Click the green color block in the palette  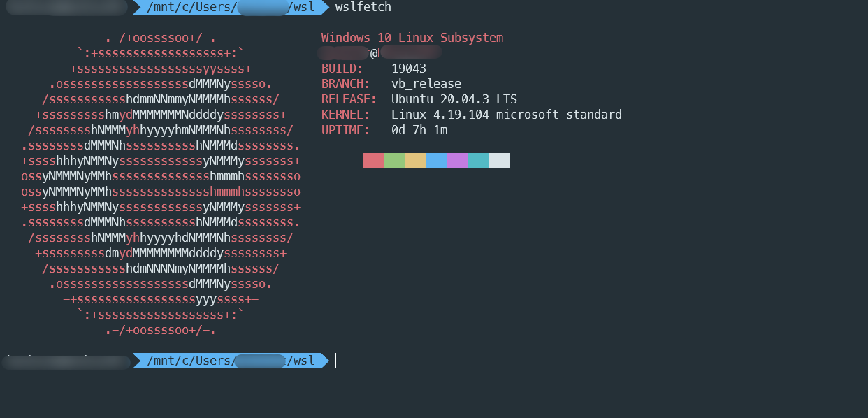coord(395,161)
